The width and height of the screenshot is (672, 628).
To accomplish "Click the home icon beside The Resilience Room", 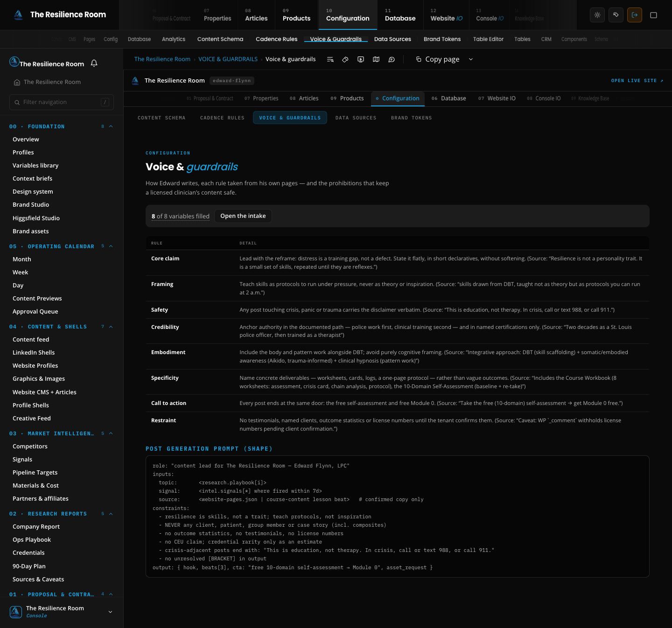I will (17, 82).
